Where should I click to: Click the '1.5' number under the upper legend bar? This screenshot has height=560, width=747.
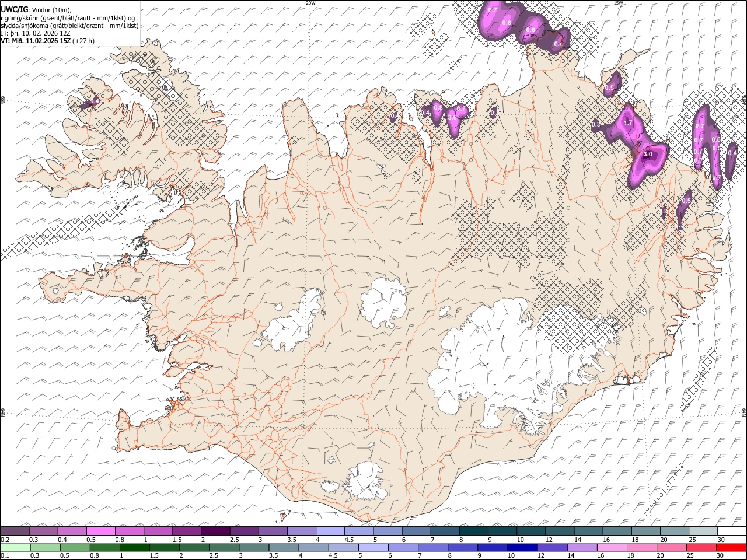pos(177,540)
